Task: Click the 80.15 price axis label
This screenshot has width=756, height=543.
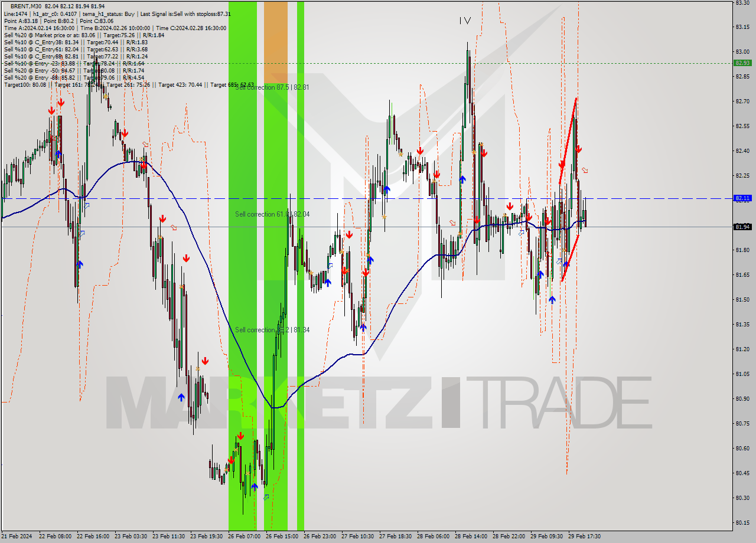Action: coord(742,522)
